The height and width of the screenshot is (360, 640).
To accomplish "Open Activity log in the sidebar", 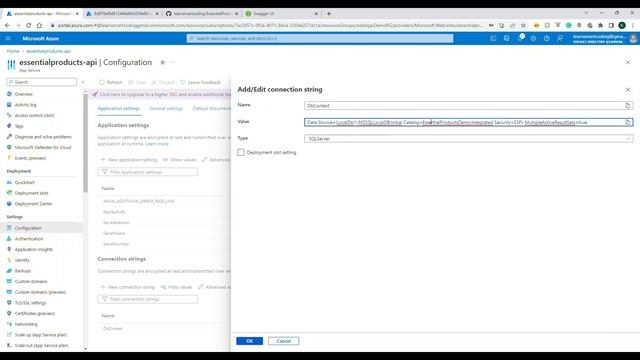I will (x=25, y=105).
